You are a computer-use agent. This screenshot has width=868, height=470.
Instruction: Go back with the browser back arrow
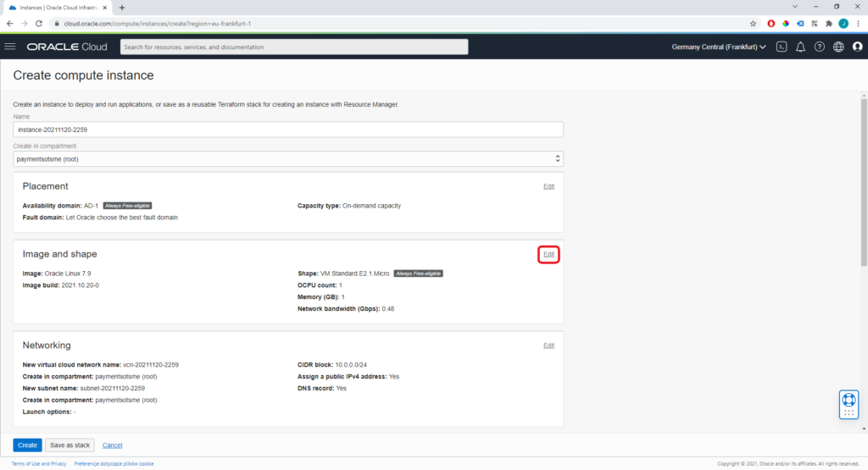pyautogui.click(x=9, y=24)
